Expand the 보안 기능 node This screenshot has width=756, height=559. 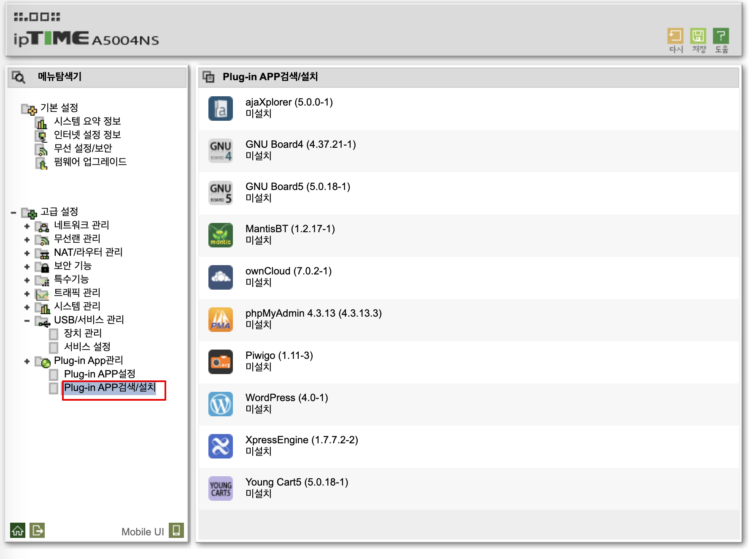pyautogui.click(x=27, y=267)
